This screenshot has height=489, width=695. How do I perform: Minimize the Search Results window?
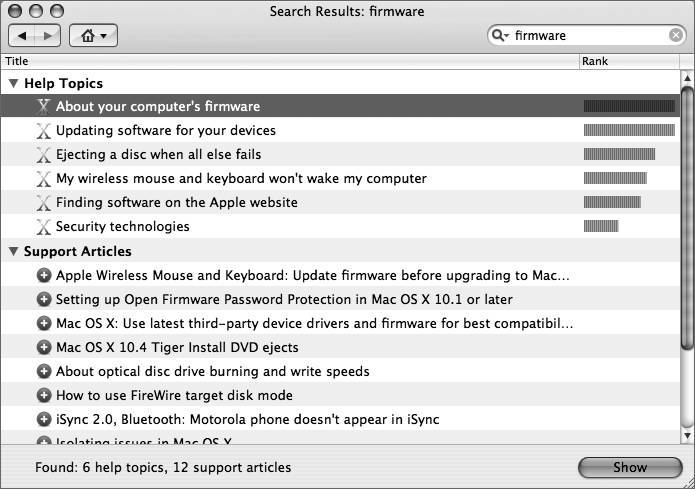pos(36,11)
